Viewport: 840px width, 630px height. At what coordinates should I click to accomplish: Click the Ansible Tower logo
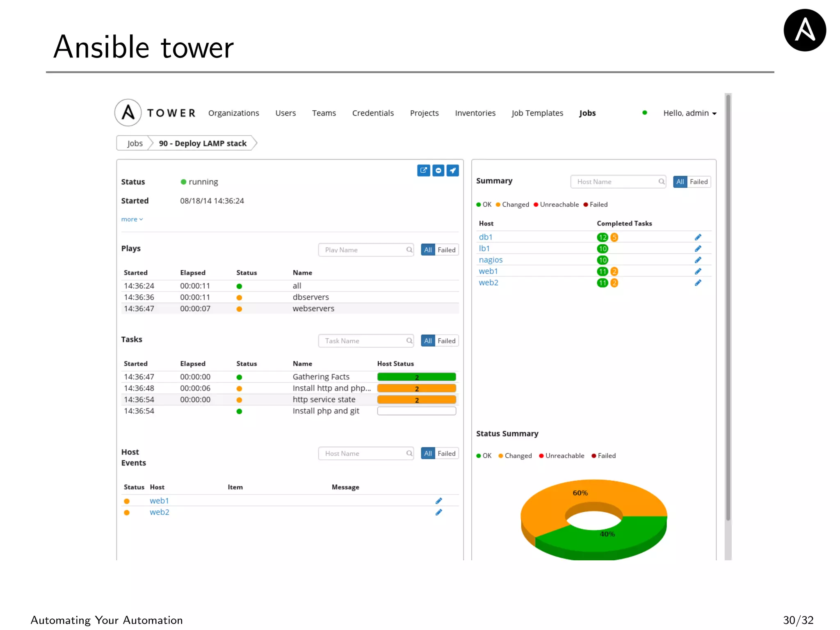(x=128, y=112)
